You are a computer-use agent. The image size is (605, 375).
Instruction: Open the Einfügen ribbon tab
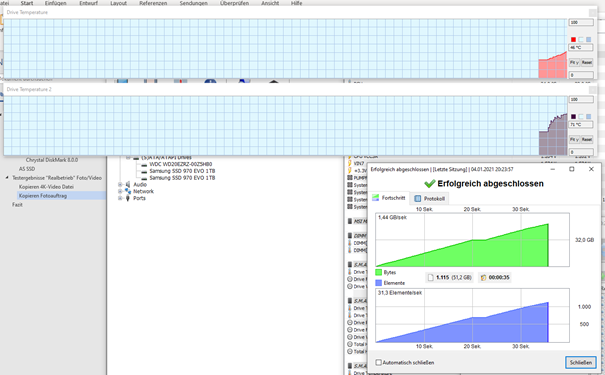[55, 3]
